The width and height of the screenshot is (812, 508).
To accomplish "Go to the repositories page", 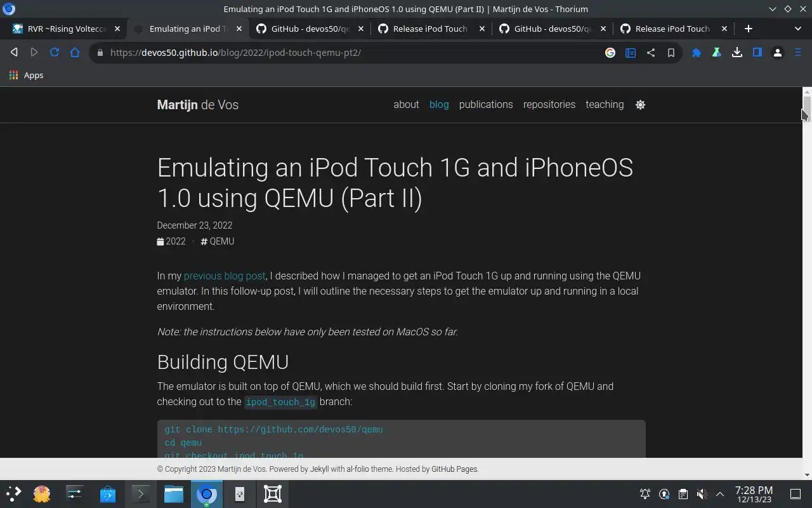I will click(549, 105).
